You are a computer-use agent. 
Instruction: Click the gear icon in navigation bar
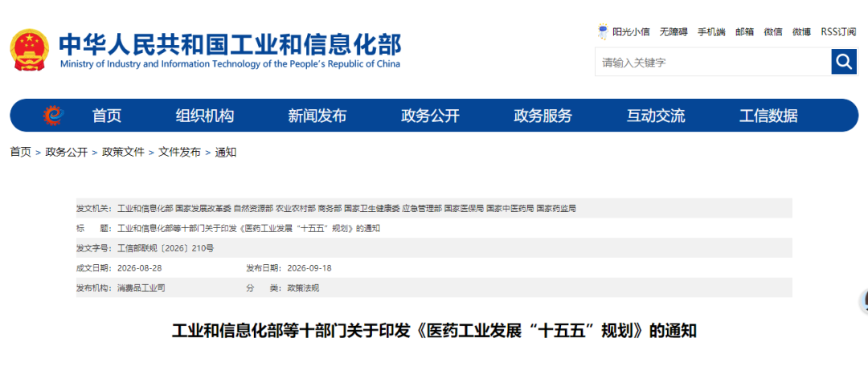point(54,116)
